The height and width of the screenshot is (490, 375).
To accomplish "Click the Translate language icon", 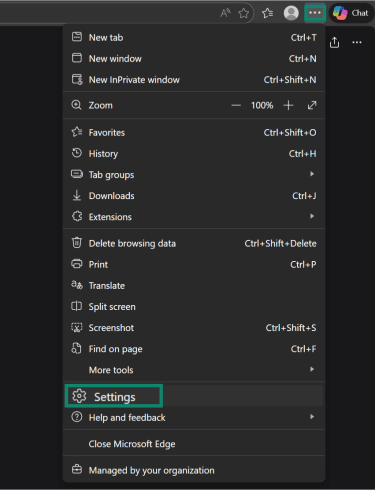I will 77,285.
